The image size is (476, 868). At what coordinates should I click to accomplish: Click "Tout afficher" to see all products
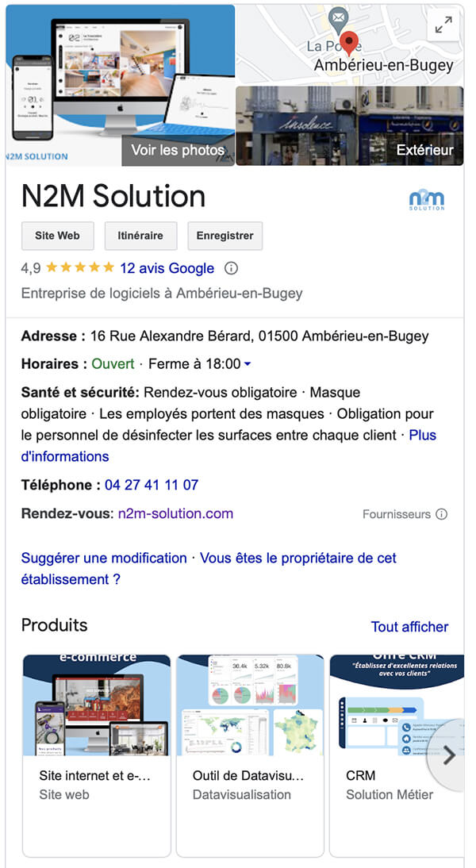point(409,627)
